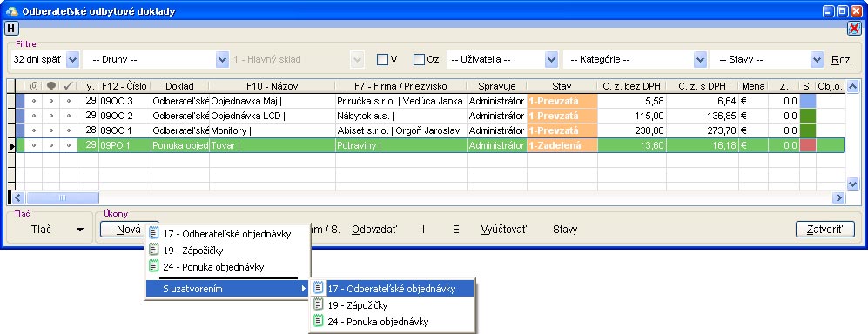
Task: Click the red X icon below the title bar
Action: click(x=854, y=29)
